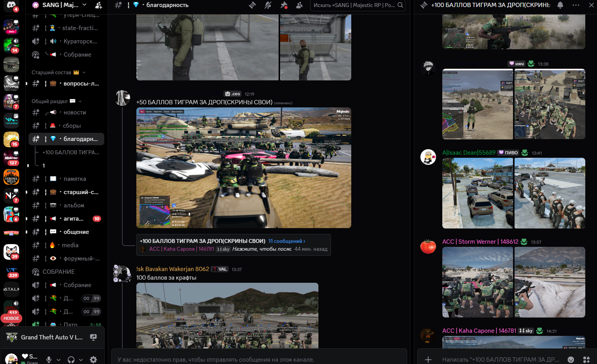Open the Verona Hills server icon
Image resolution: width=597 pixels, height=364 pixels.
[11, 177]
